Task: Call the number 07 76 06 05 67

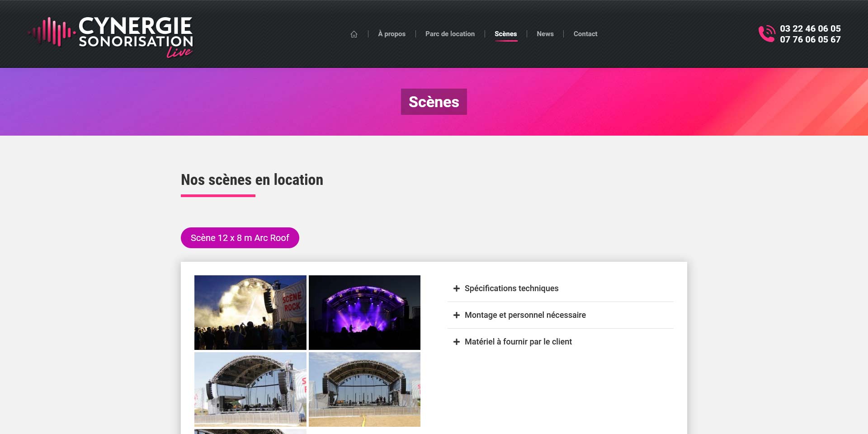Action: pyautogui.click(x=810, y=40)
